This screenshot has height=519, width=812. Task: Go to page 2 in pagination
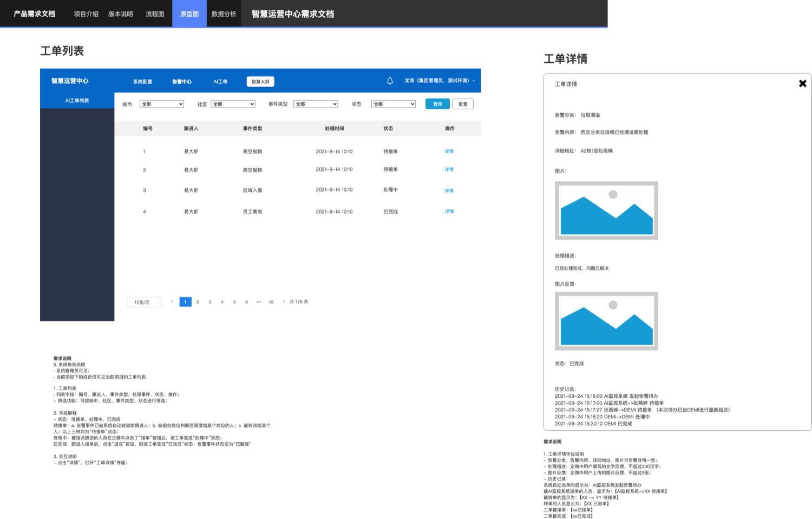[x=198, y=302]
